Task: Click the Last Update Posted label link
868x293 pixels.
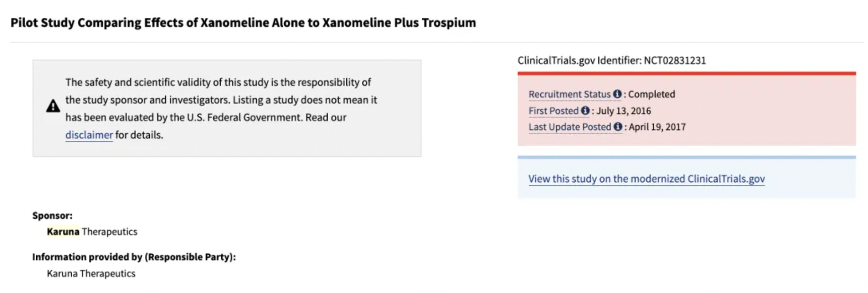Action: pyautogui.click(x=570, y=127)
